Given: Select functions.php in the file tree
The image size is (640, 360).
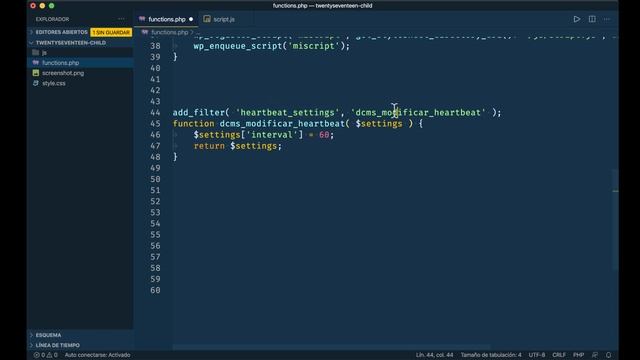Looking at the screenshot, I should pos(60,63).
